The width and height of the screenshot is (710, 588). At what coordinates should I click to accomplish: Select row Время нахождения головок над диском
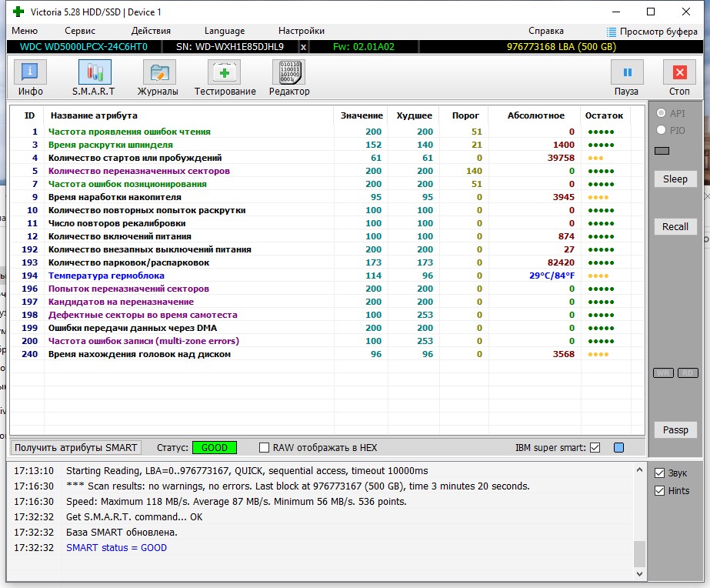(327, 354)
